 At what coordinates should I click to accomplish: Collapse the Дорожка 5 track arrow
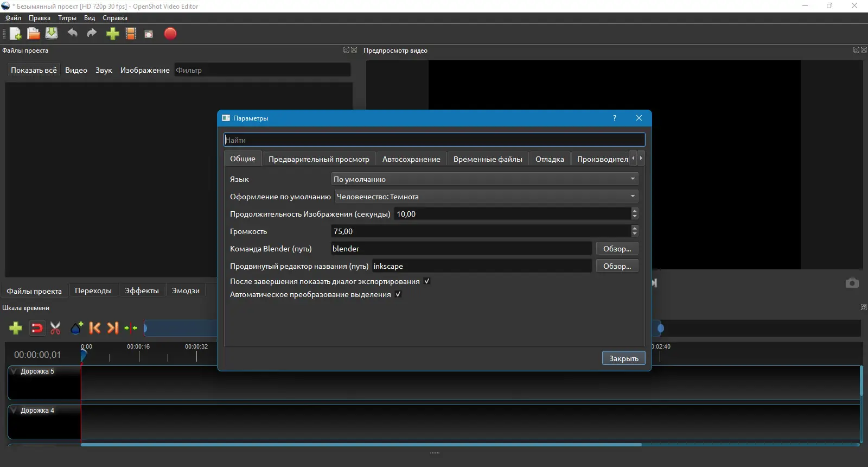coord(14,371)
